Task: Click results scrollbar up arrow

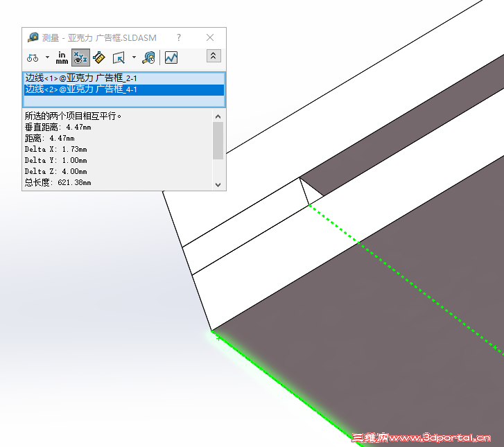Action: point(218,116)
